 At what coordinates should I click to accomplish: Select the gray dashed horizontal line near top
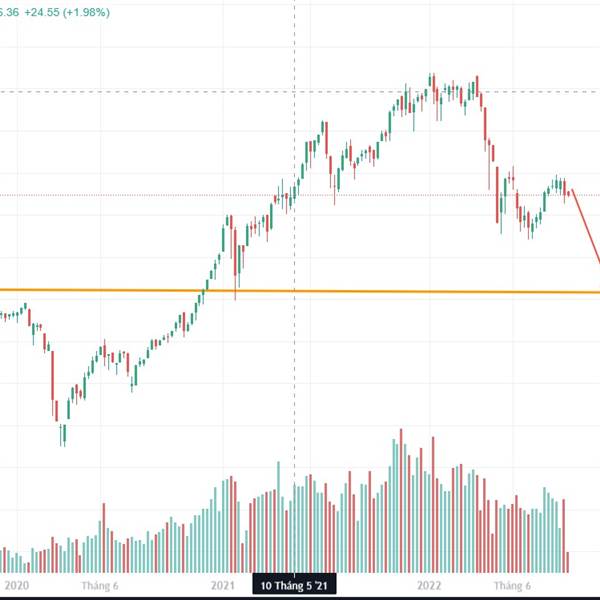[150, 92]
